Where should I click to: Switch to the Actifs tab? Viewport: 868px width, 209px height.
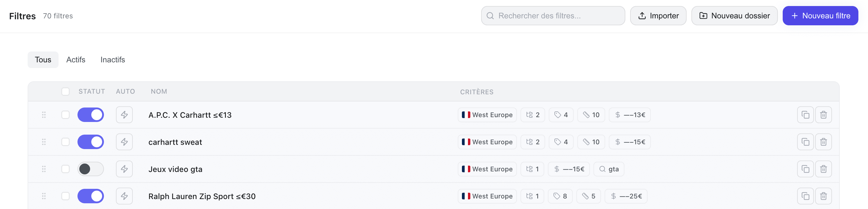pos(75,60)
